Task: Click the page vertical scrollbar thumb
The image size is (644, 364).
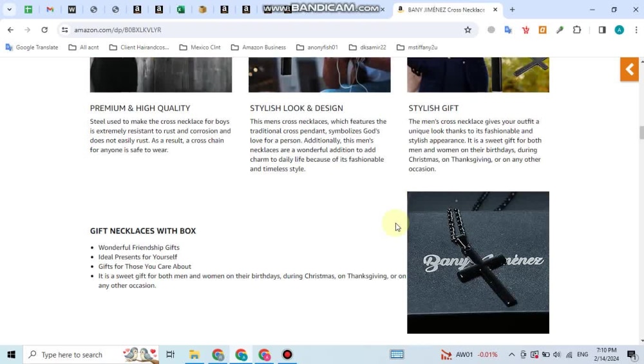Action: click(641, 133)
